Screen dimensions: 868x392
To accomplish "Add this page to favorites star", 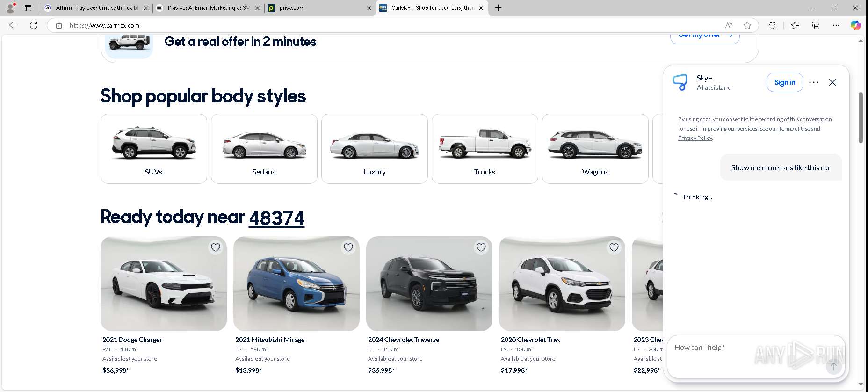I will click(747, 25).
